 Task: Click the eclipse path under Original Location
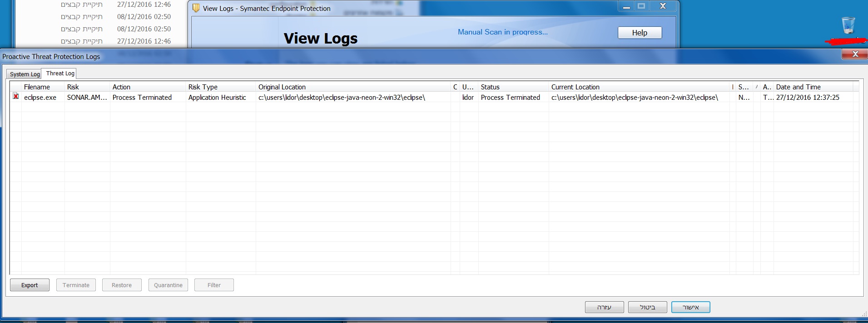coord(342,98)
